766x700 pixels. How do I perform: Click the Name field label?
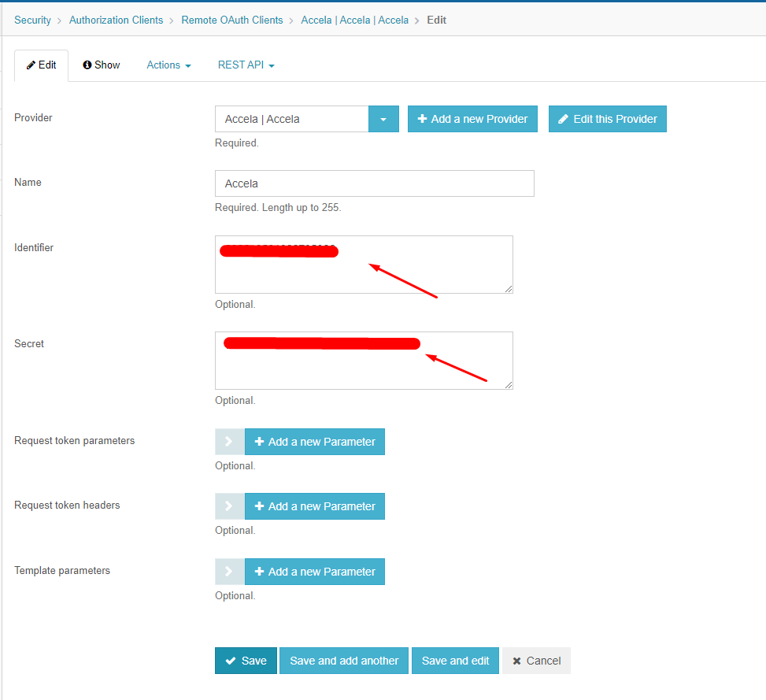[28, 182]
